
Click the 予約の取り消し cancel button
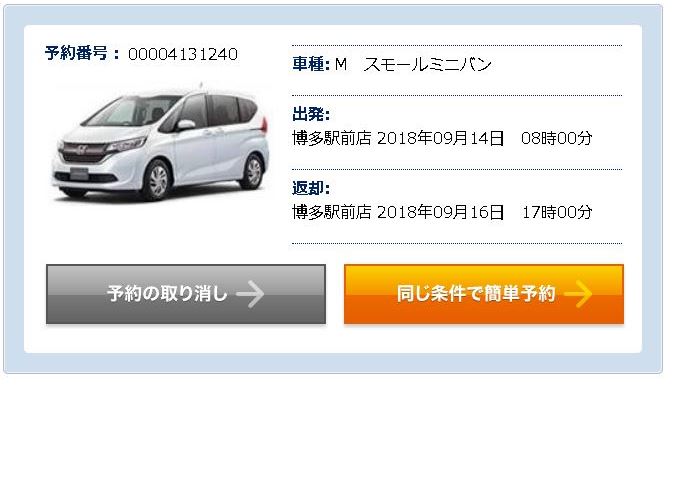pyautogui.click(x=186, y=294)
